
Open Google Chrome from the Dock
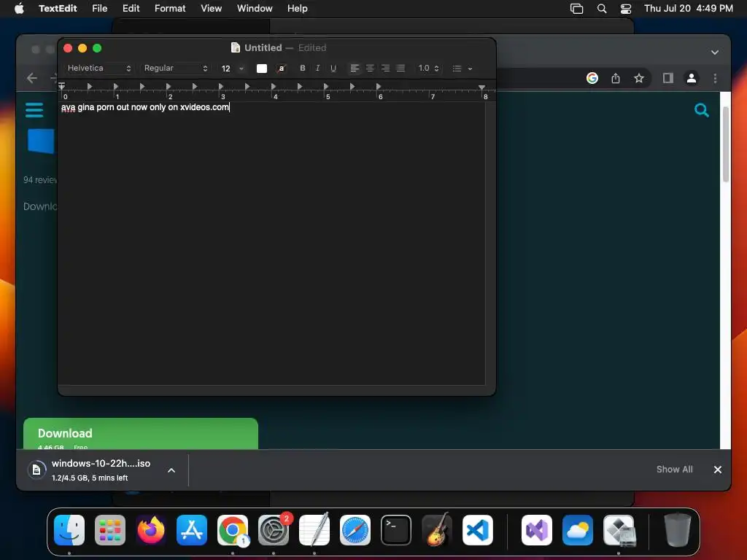click(233, 530)
